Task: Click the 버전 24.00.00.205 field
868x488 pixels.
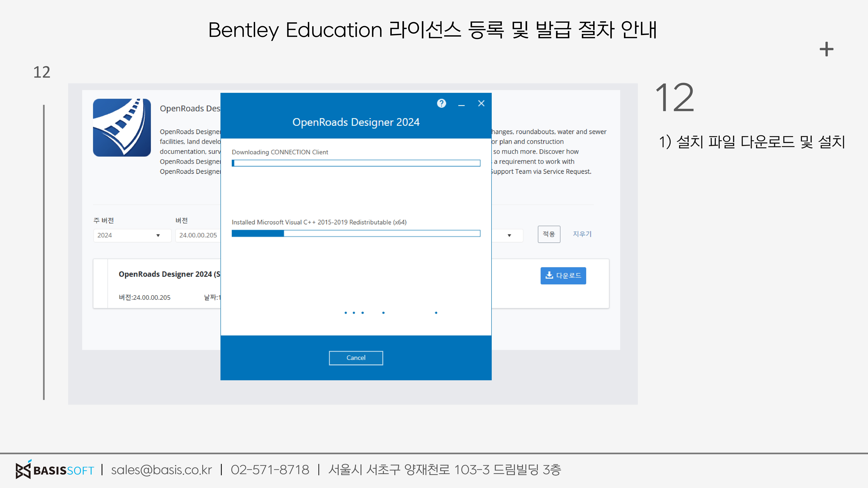Action: pyautogui.click(x=198, y=235)
